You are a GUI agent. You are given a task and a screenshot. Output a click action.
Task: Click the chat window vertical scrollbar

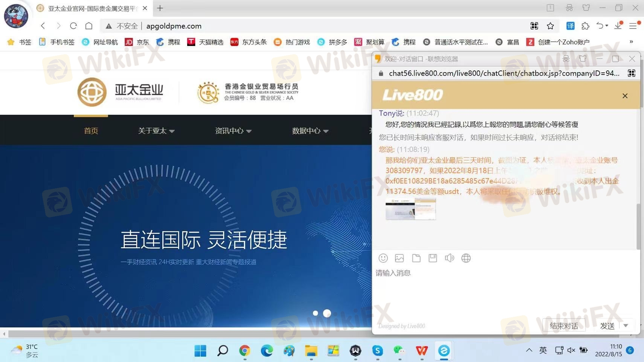pyautogui.click(x=638, y=226)
